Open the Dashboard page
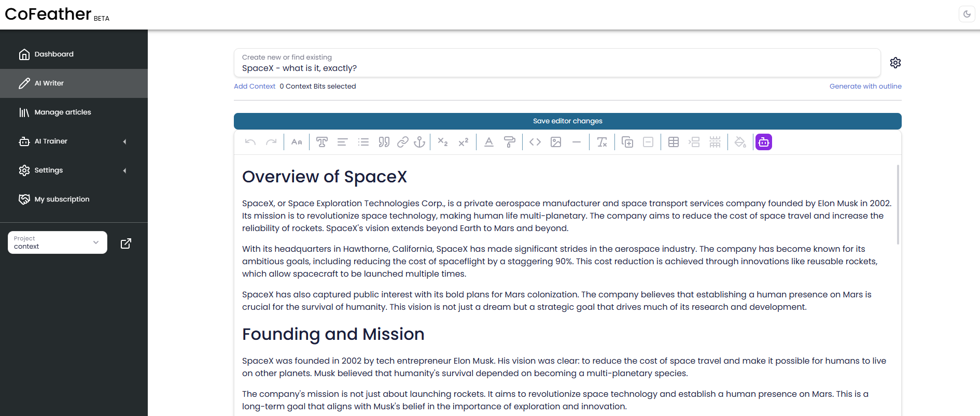 tap(74, 54)
